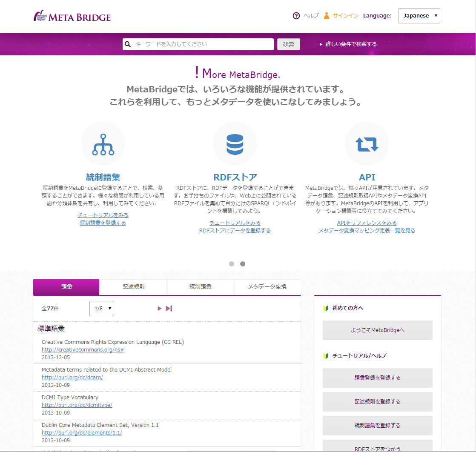Screen dimensions: 476x452
Task: Open the 1/8 page selector dropdown
Action: pyautogui.click(x=102, y=309)
